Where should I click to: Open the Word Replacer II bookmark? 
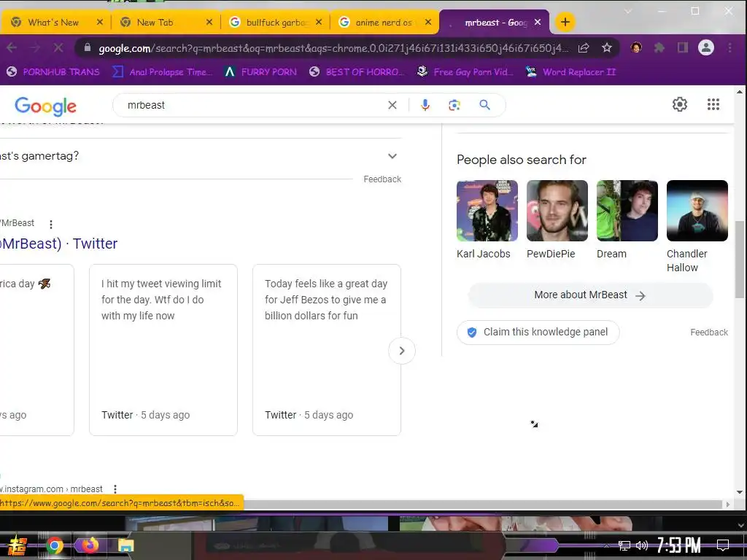(570, 72)
